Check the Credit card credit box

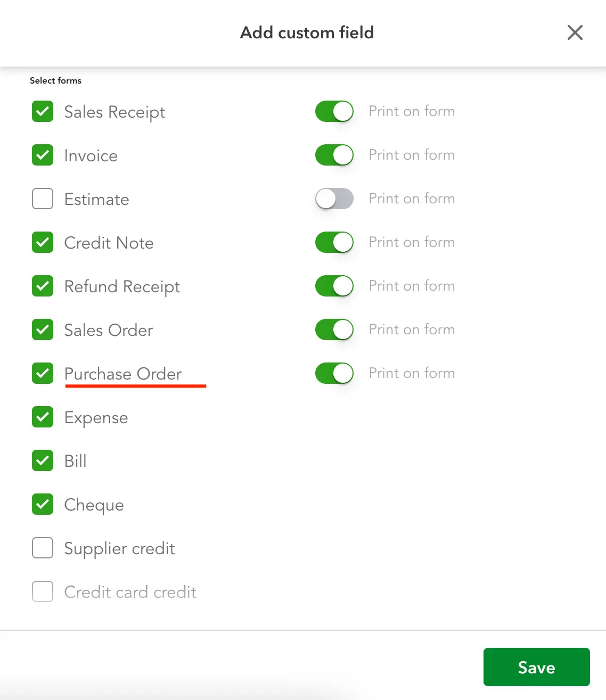(42, 592)
